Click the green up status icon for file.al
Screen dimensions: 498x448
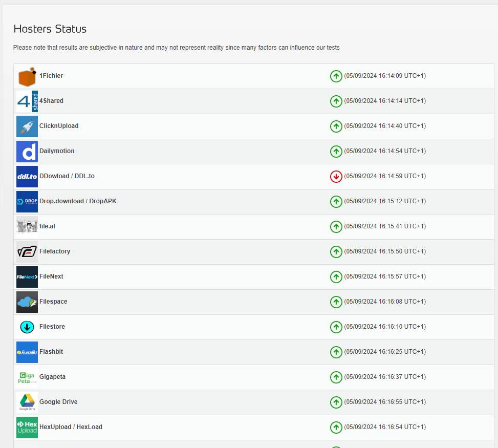(x=336, y=227)
